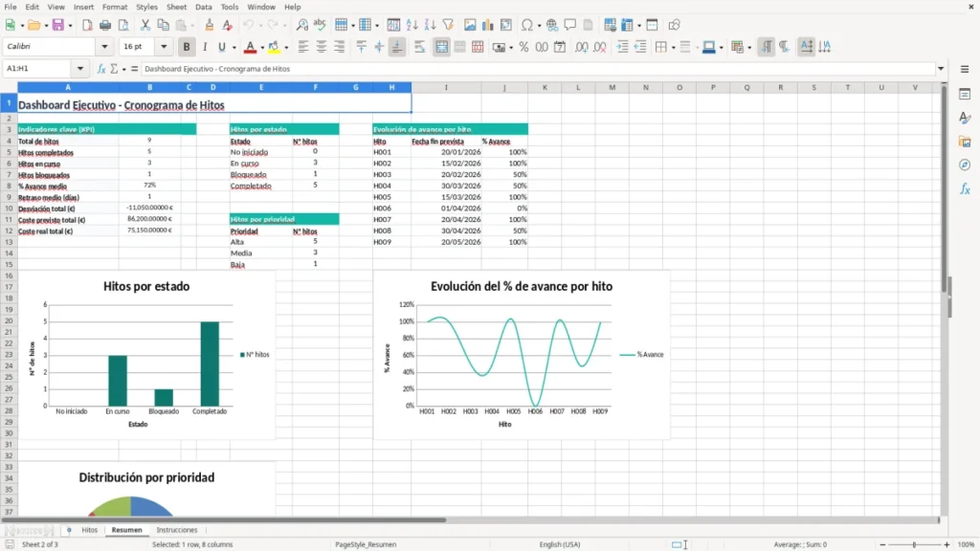Click the Insert Image icon

click(x=470, y=25)
